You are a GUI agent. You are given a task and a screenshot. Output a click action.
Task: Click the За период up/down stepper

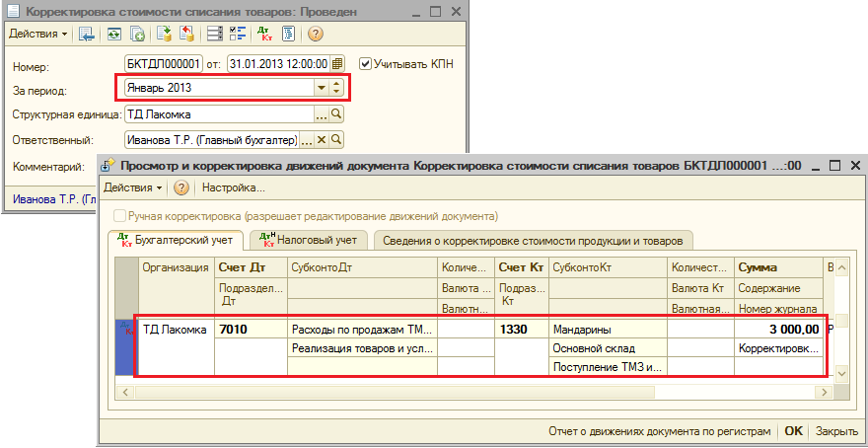click(336, 88)
